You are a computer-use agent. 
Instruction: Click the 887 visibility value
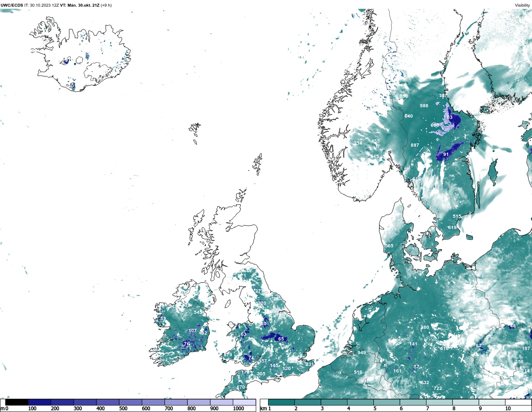point(415,145)
